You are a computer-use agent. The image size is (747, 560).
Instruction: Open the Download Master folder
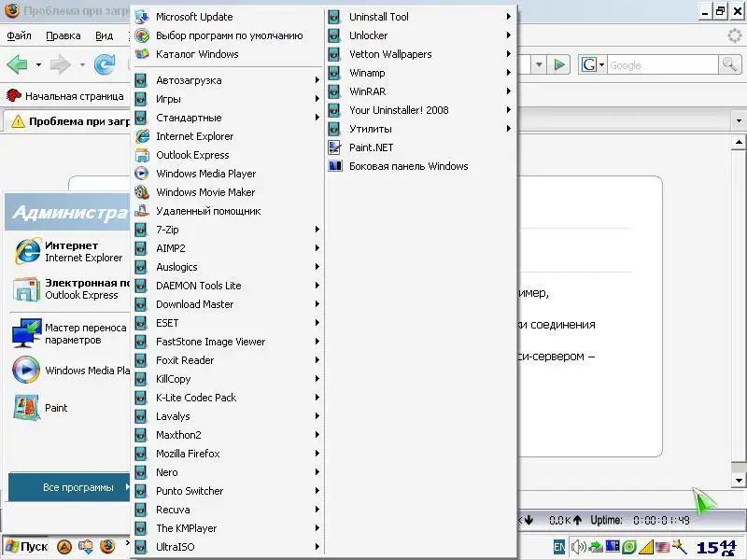[228, 304]
